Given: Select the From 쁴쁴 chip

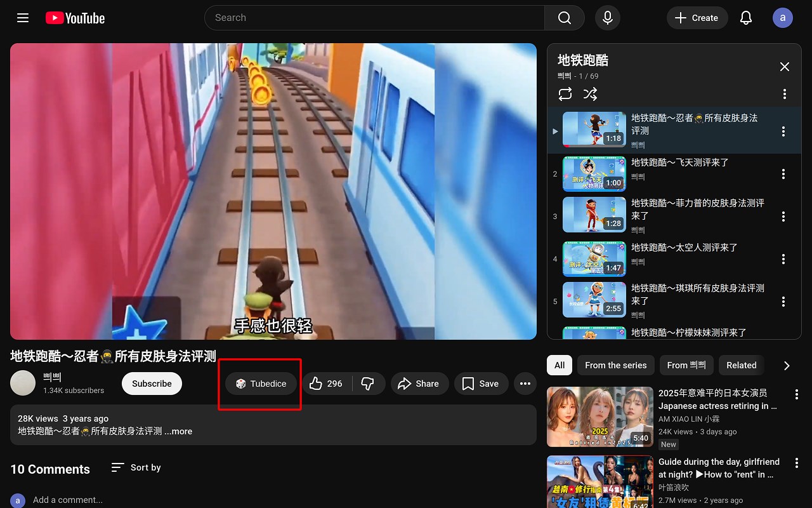Looking at the screenshot, I should pyautogui.click(x=686, y=365).
